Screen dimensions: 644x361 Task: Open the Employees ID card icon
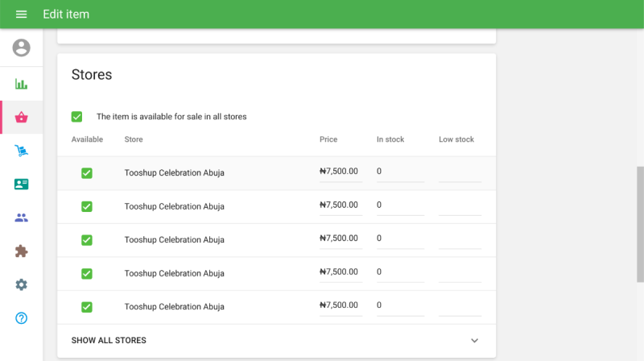click(22, 185)
